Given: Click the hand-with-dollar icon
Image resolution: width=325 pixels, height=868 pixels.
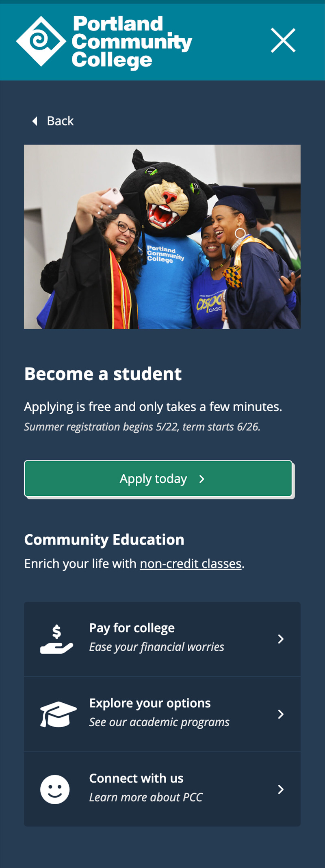Looking at the screenshot, I should [56, 639].
